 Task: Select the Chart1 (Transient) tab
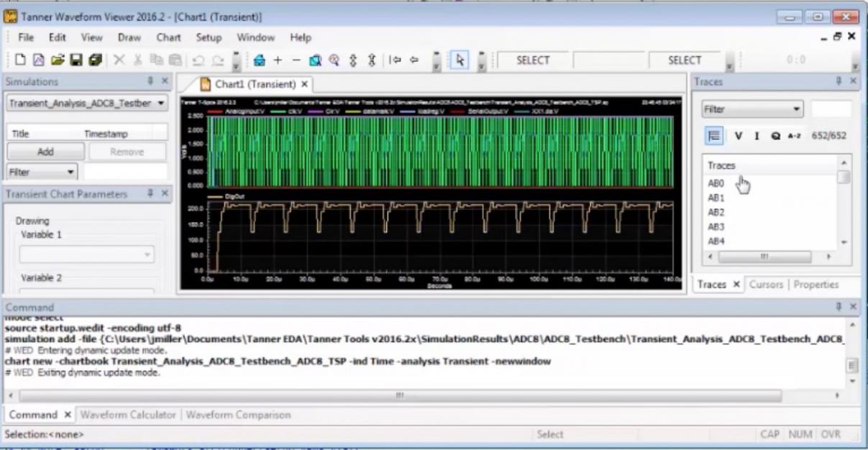pyautogui.click(x=255, y=84)
